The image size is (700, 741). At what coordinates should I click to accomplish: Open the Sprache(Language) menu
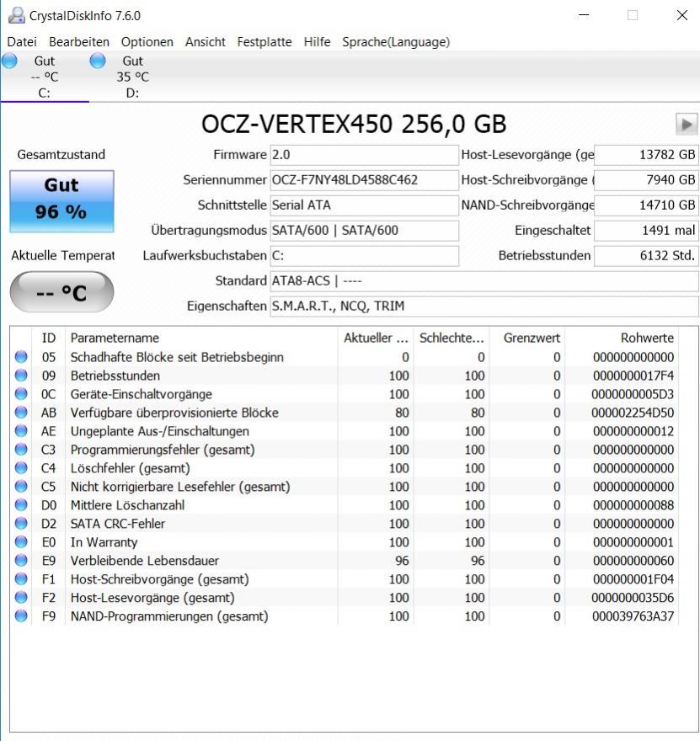pos(396,42)
